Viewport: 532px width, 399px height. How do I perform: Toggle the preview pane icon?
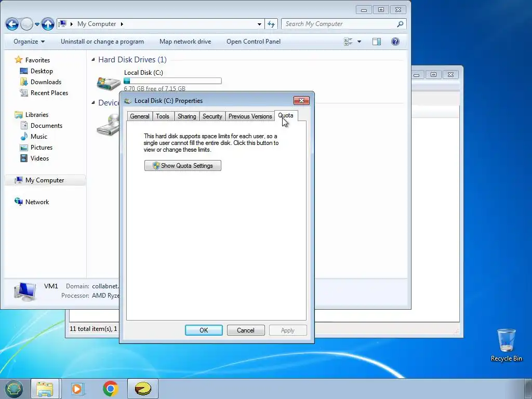[377, 42]
